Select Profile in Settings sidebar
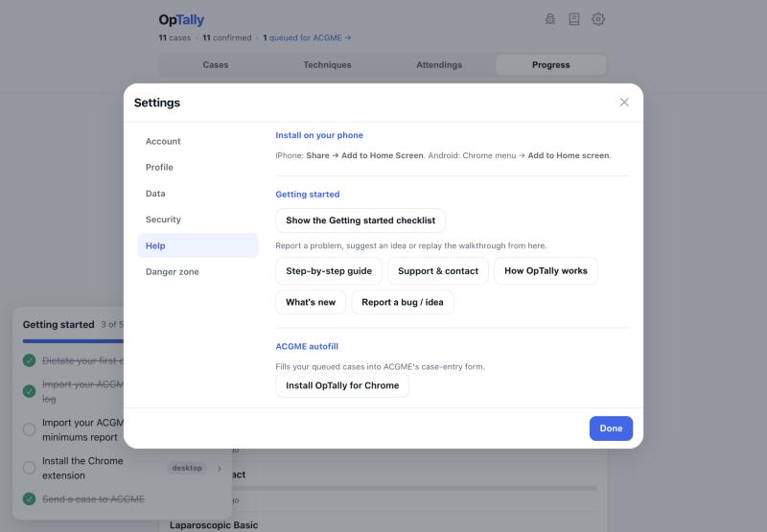This screenshot has height=532, width=767. [198, 167]
